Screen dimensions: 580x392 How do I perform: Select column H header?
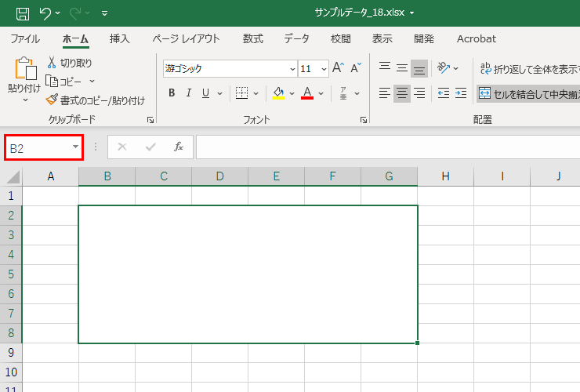click(446, 176)
